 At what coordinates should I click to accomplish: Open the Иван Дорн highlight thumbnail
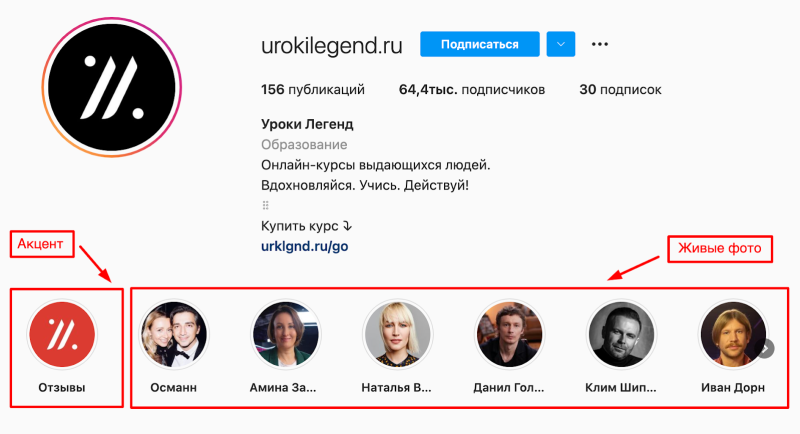tap(733, 335)
